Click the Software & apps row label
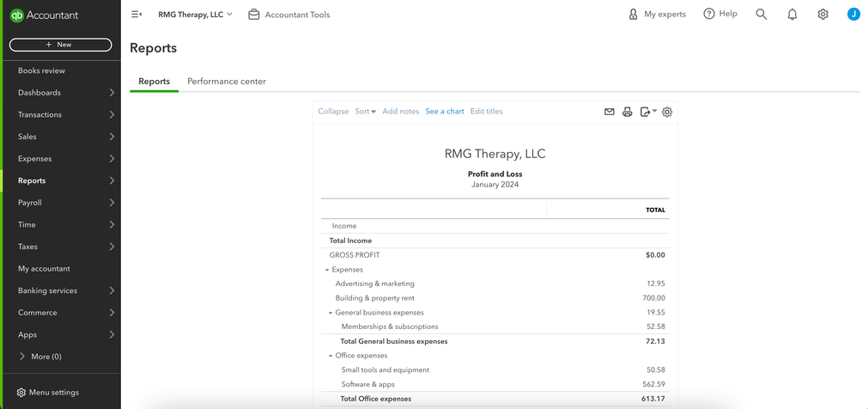868x409 pixels. (368, 385)
